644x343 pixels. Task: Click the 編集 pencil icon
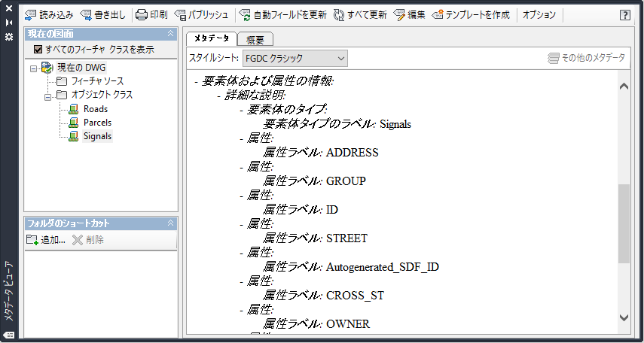pos(399,15)
